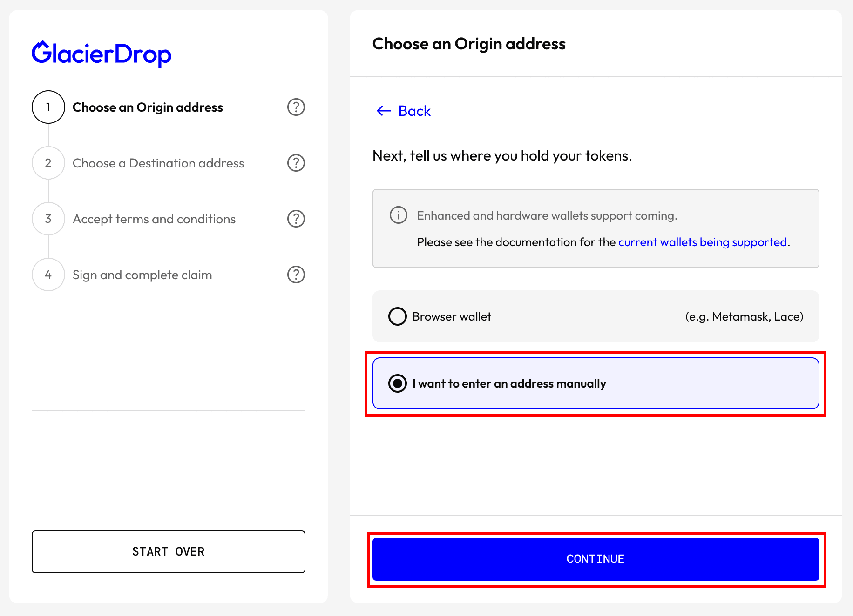Select the enter address manually radio button
The height and width of the screenshot is (616, 853).
click(x=398, y=383)
